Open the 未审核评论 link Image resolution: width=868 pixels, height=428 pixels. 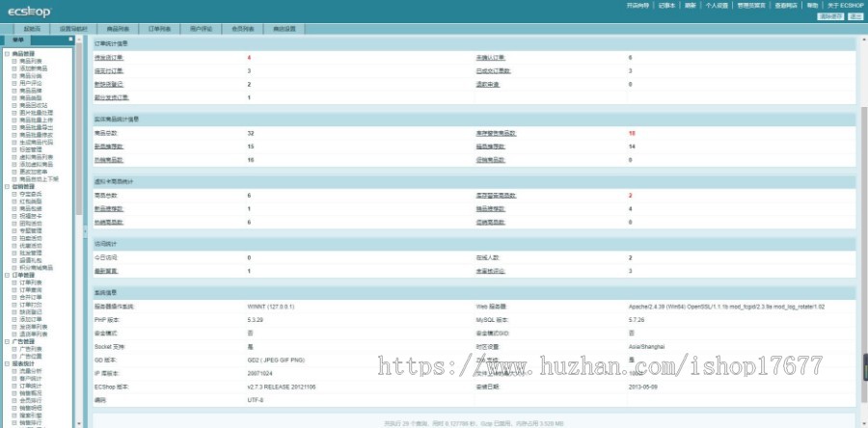pos(491,271)
